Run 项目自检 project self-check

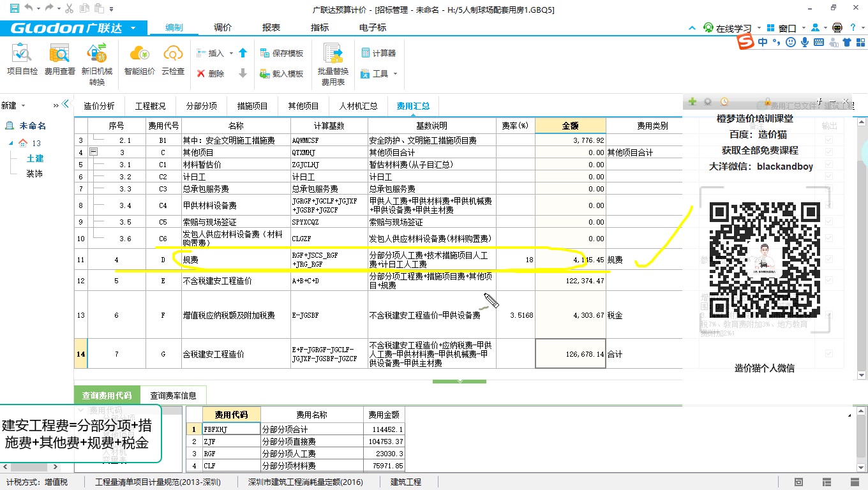coord(22,61)
